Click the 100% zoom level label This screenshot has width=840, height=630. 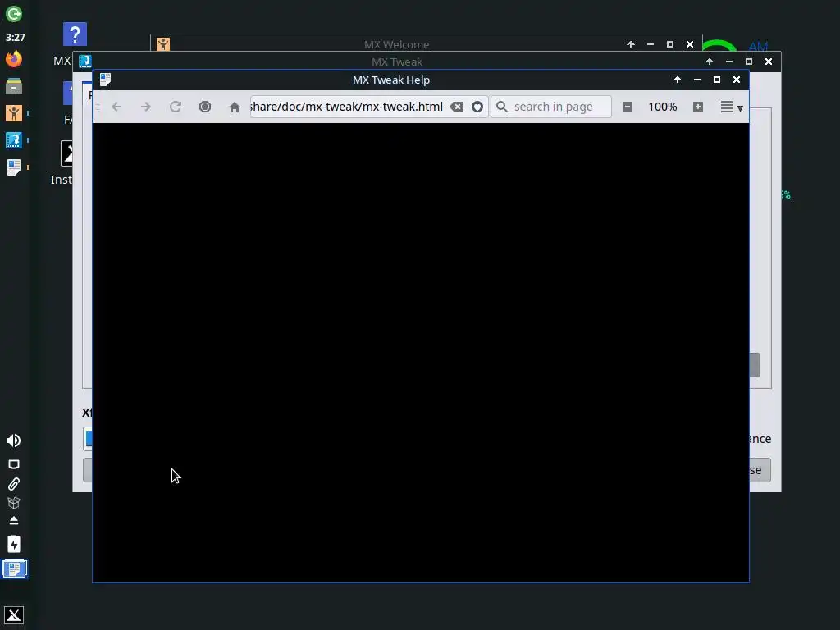click(663, 107)
